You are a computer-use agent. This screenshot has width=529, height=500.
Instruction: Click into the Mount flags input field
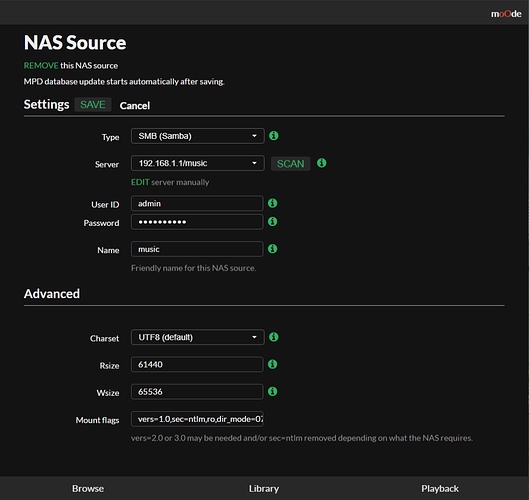(197, 419)
